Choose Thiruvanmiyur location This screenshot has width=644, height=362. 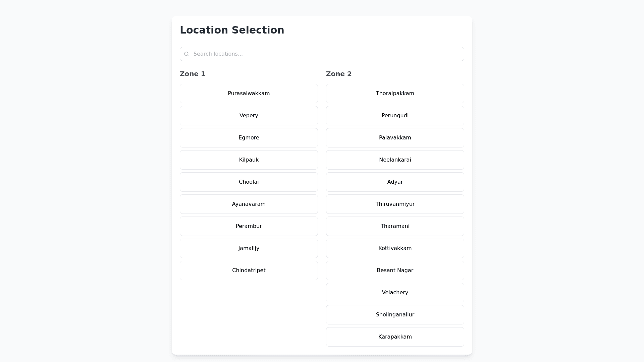click(x=395, y=204)
